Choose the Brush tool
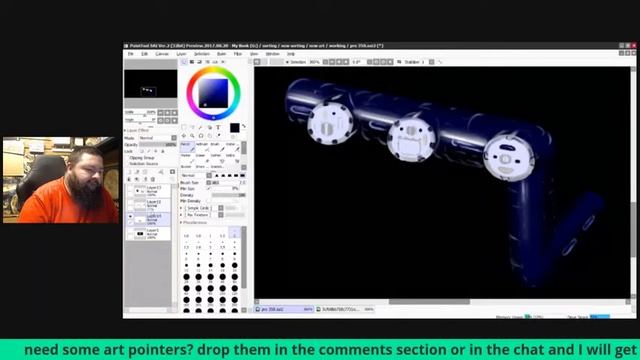Image resolution: width=640 pixels, height=360 pixels. (217, 147)
